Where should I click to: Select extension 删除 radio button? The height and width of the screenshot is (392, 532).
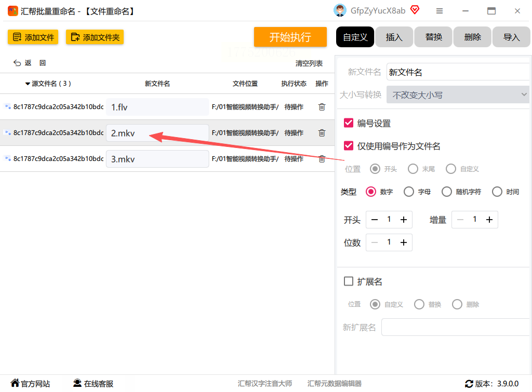pos(457,304)
